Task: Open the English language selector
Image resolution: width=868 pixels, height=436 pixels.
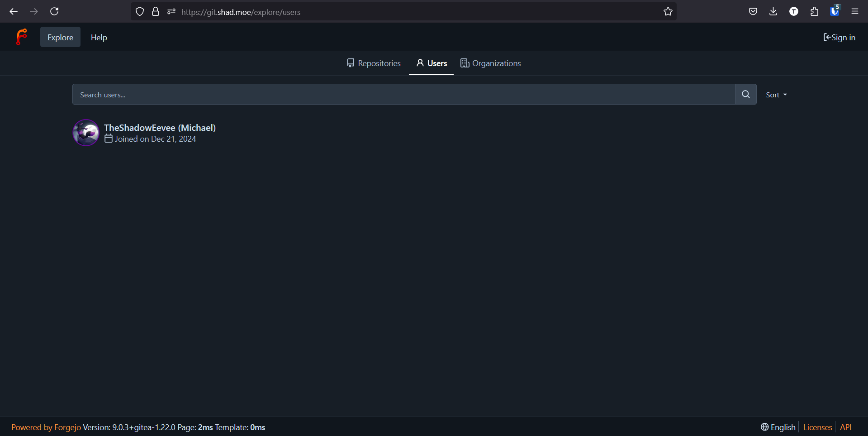Action: 778,427
